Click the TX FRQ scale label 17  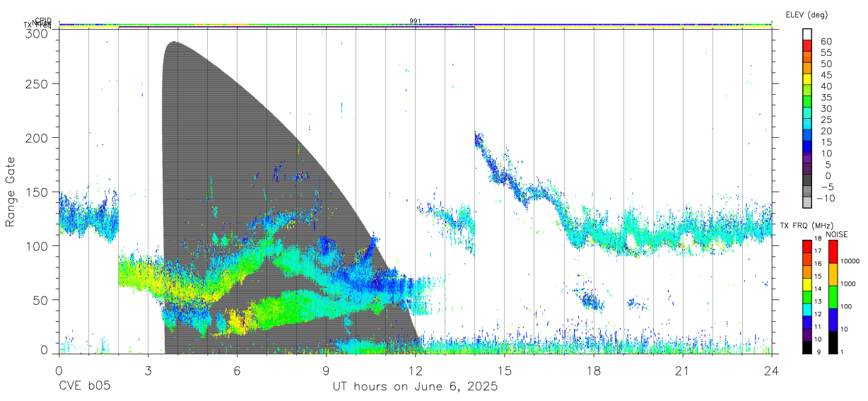point(817,251)
